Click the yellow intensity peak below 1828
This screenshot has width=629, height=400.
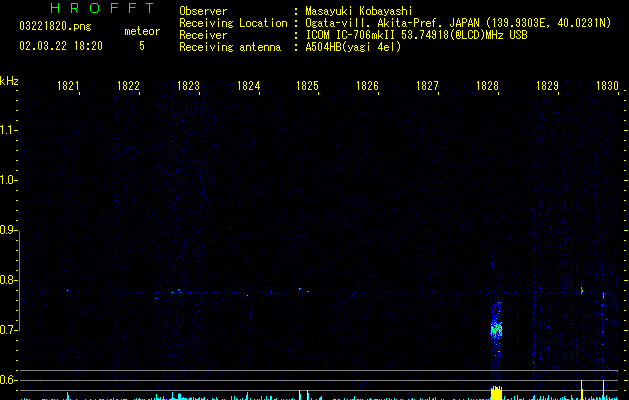[497, 393]
